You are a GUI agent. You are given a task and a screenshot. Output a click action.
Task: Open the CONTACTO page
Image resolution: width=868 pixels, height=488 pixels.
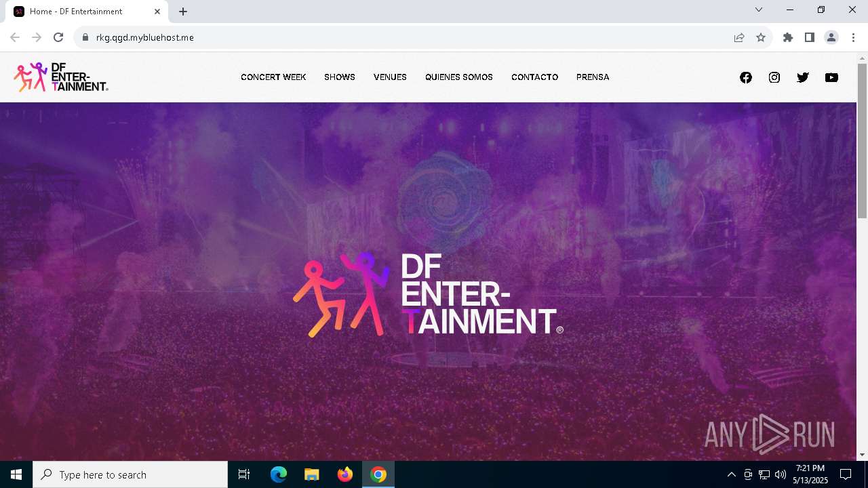point(535,77)
